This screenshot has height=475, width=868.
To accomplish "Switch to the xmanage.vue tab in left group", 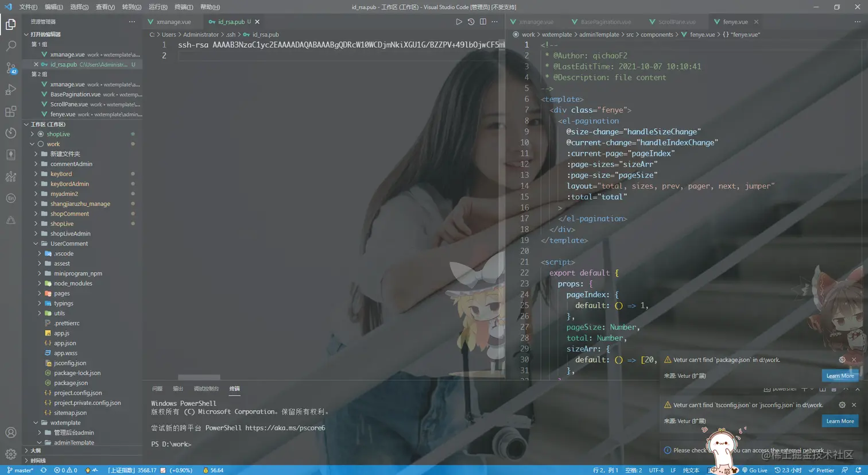I will tap(173, 22).
